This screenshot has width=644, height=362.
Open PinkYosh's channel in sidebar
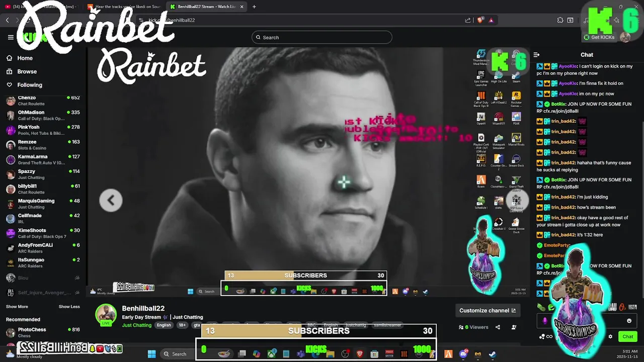(43, 130)
